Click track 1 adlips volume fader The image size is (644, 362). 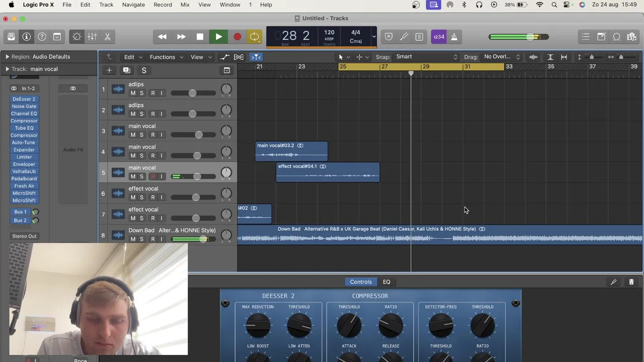(x=192, y=93)
